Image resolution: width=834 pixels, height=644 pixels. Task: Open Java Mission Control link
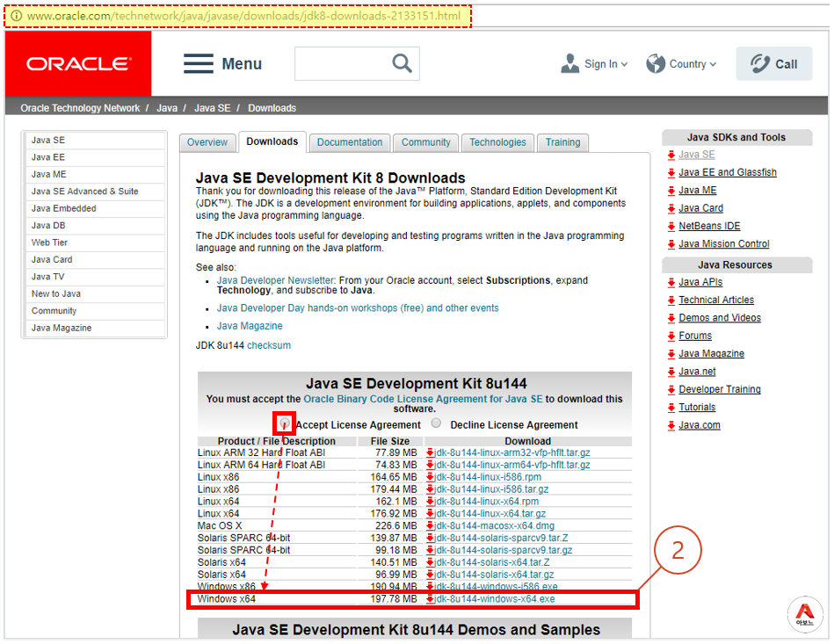coord(724,244)
